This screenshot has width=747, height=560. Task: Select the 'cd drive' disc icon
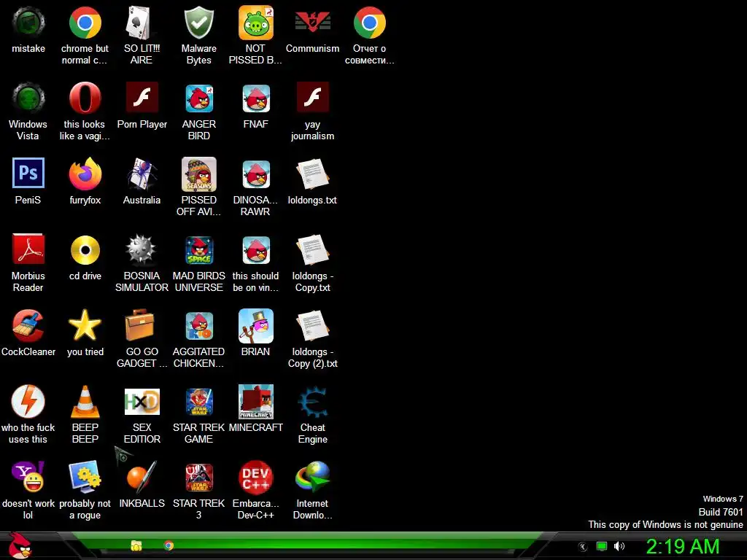[85, 250]
